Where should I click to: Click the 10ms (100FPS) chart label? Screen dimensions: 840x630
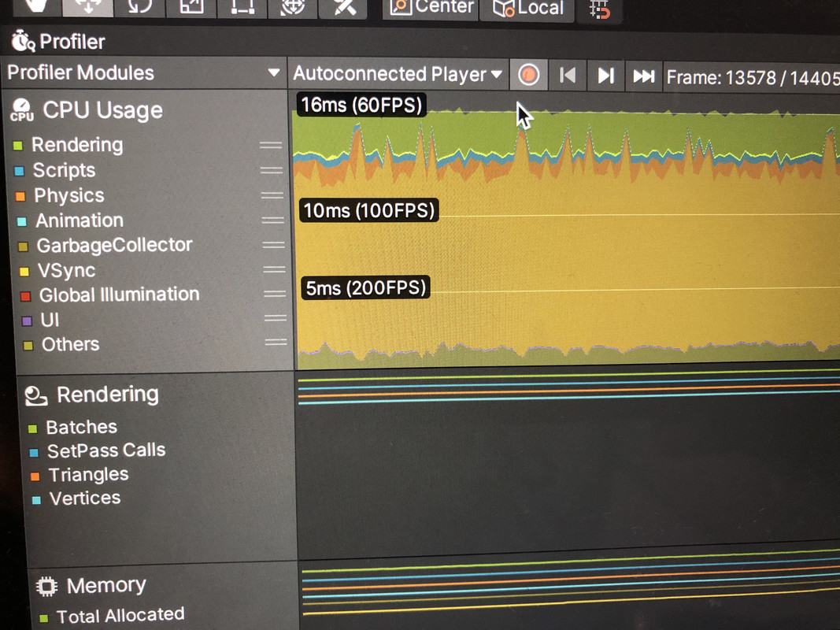368,210
